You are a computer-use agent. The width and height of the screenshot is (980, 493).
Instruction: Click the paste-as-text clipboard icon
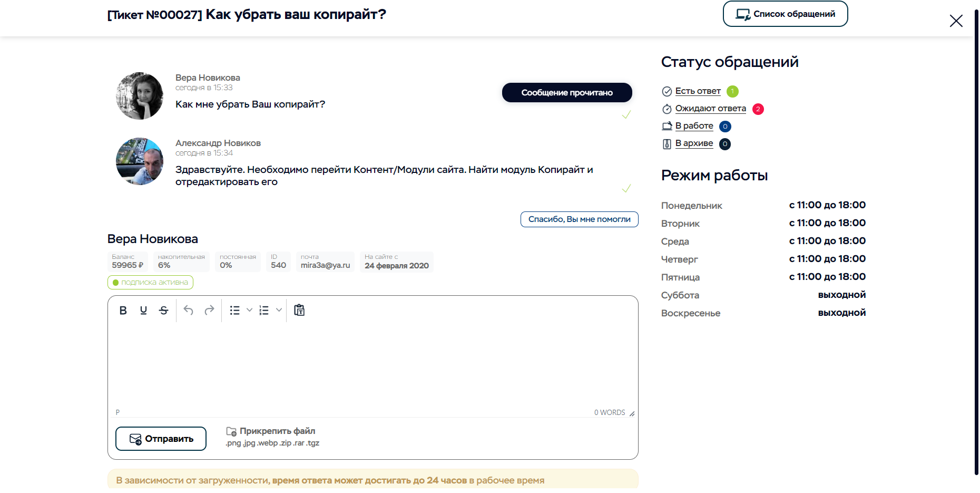[299, 311]
